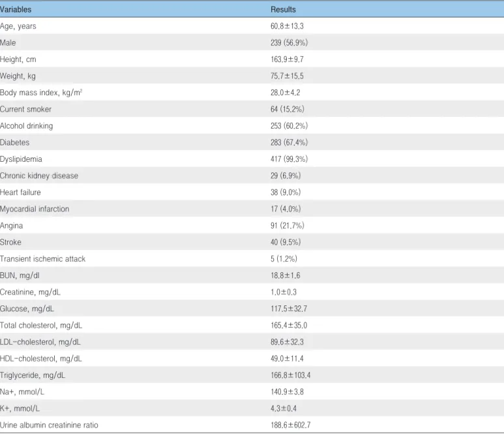This screenshot has height=434, width=504.
Task: Select the 'Age, years' row label
Action: (x=18, y=26)
